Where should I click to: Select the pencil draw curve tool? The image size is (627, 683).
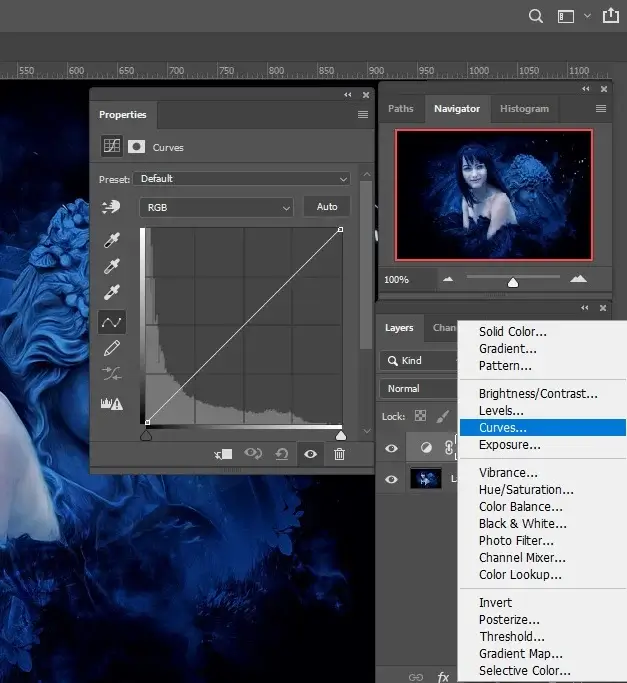click(x=112, y=348)
